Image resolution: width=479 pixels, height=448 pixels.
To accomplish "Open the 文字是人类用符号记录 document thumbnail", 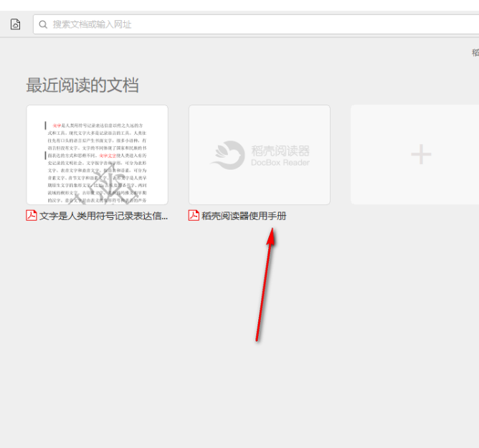I will point(97,155).
